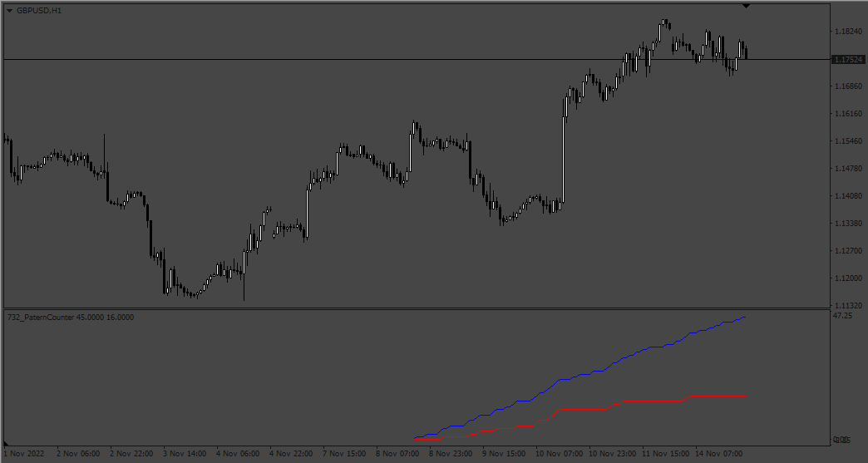868x463 pixels.
Task: Select the current price label 1.17524
Action: coord(848,59)
